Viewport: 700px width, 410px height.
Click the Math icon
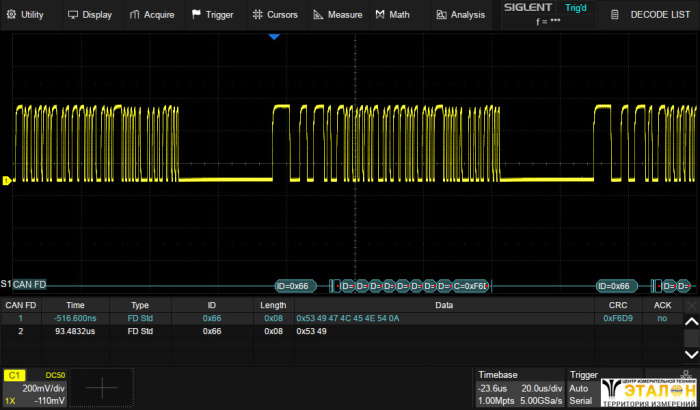[380, 15]
